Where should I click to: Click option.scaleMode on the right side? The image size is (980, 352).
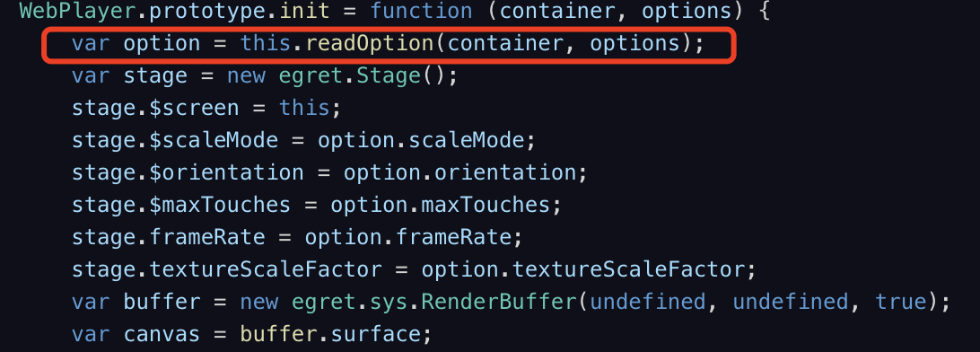[x=421, y=141]
